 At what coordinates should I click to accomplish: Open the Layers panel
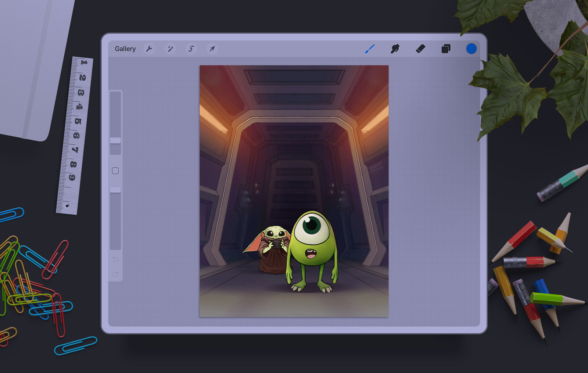pos(446,49)
